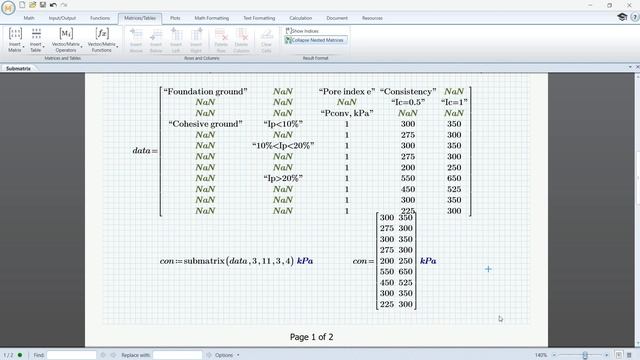Open the Resources ribbon tab
Viewport: 640px width, 360px height.
tap(372, 18)
